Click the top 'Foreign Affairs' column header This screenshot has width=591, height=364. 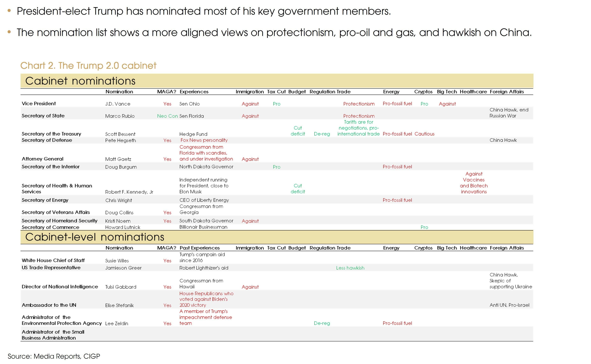click(507, 92)
